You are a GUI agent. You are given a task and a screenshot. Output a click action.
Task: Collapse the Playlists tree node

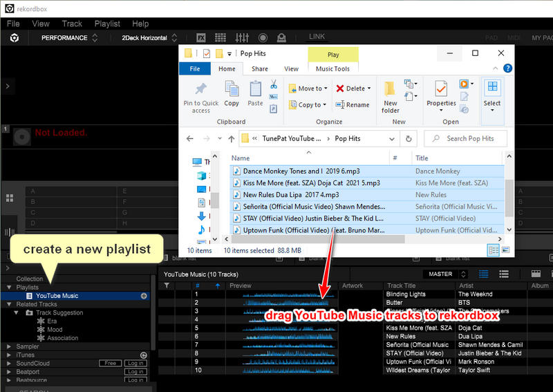click(x=9, y=287)
